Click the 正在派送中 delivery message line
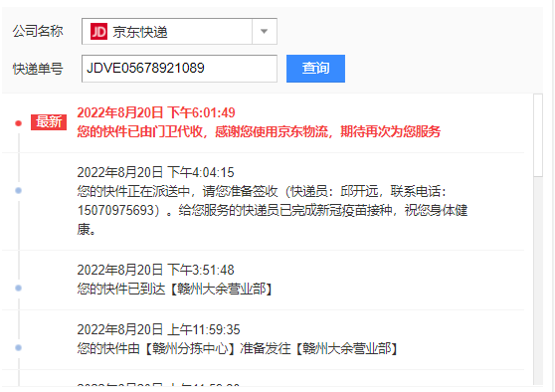Viewport: 555px width, 392px height. pos(262,192)
